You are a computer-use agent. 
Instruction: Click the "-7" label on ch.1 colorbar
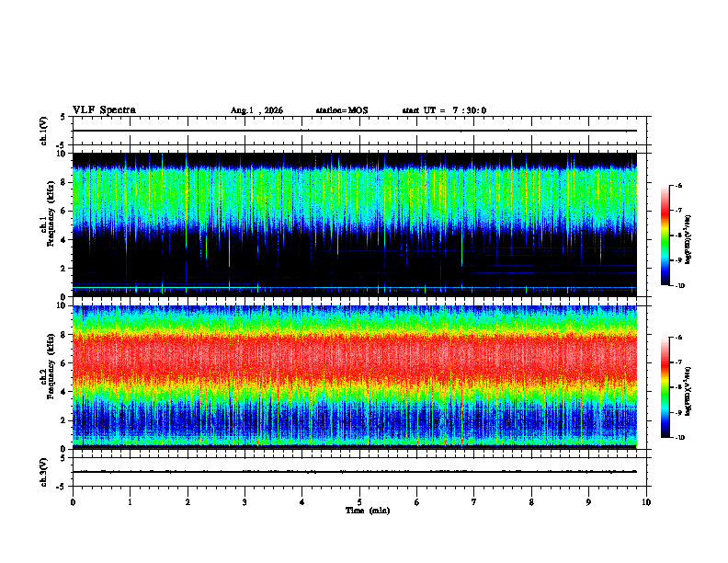point(678,211)
